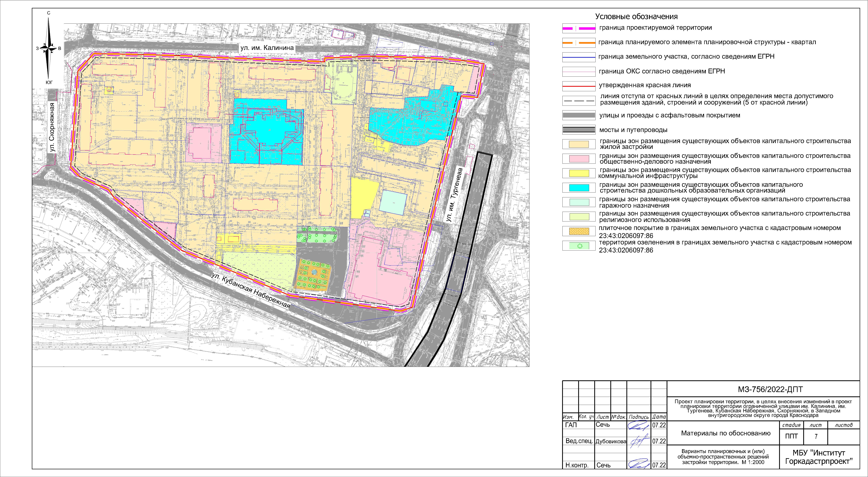Click the gray asphalt streets legend swatch

pos(579,115)
